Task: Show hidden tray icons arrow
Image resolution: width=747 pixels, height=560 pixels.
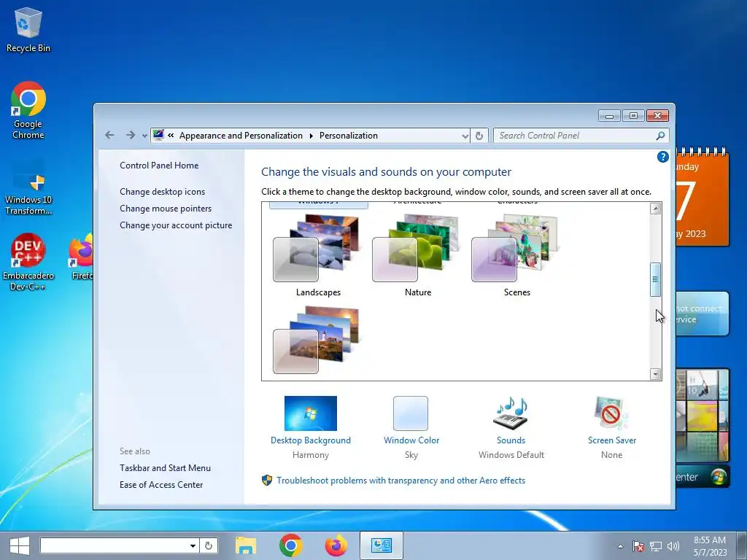Action: [x=620, y=546]
